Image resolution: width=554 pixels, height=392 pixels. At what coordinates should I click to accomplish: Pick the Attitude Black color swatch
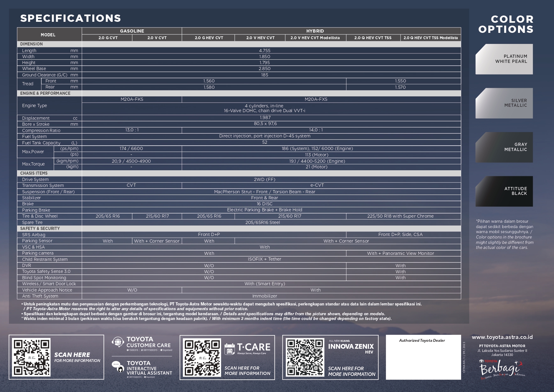(x=504, y=191)
